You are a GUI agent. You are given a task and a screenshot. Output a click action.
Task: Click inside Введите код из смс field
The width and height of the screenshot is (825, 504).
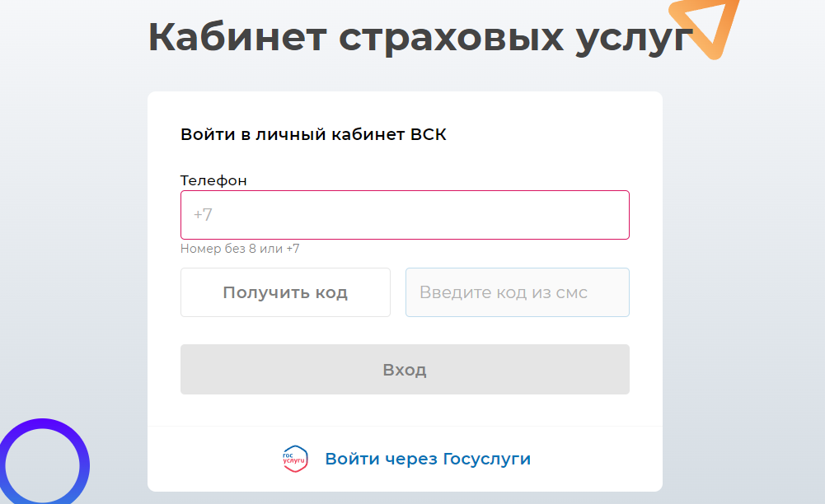517,292
